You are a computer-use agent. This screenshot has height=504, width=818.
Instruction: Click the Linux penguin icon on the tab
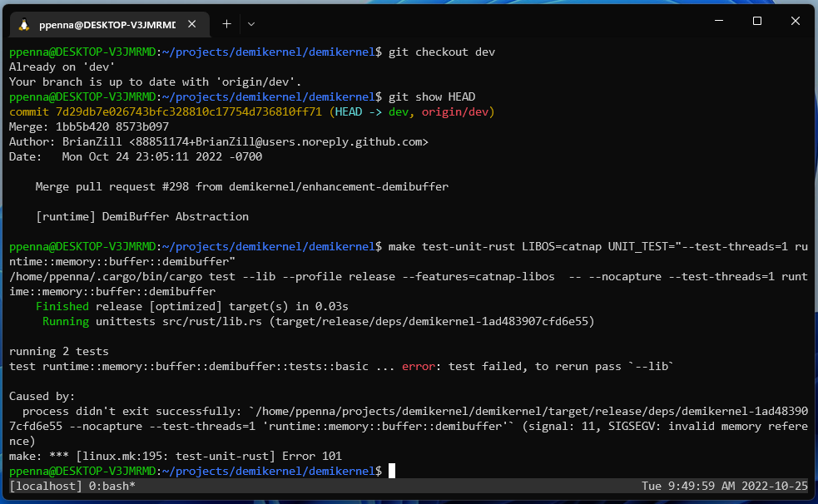point(22,23)
